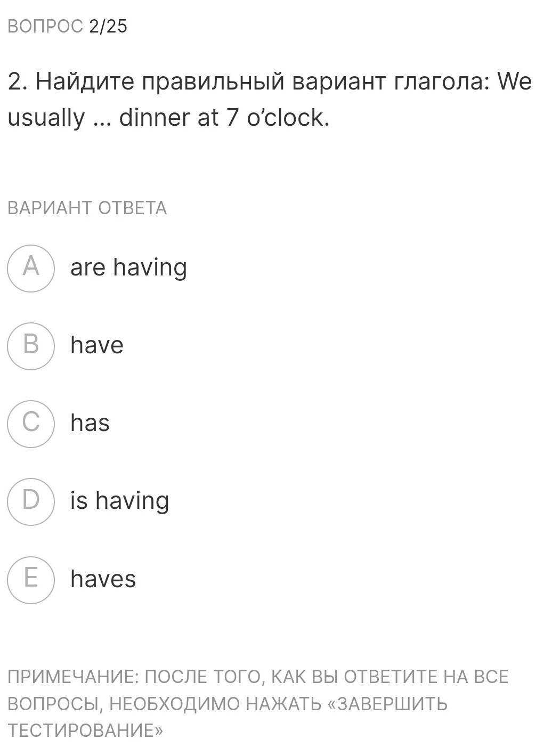Click 'ТЕСТИРОВАНИЕ»' in the note's last line
Screen dimensions: 560x747
(85, 730)
